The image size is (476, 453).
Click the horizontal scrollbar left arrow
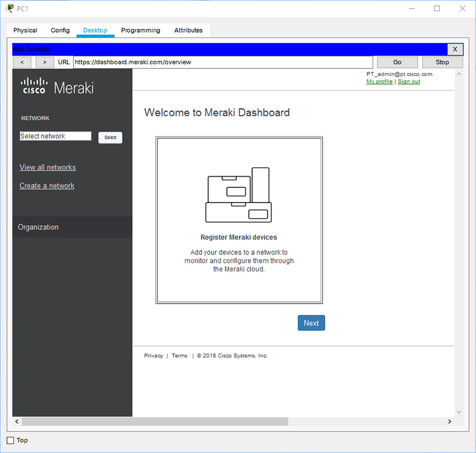pos(17,421)
